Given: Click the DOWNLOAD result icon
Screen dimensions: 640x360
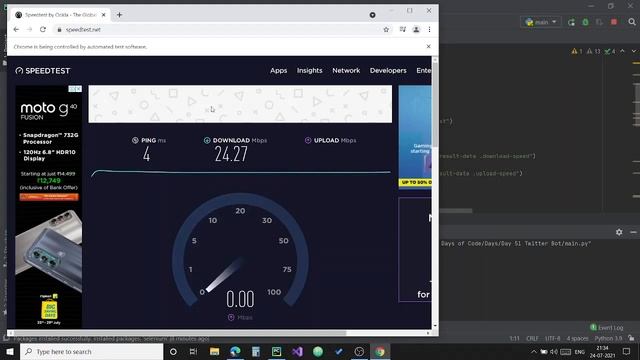Looking at the screenshot, I should (207, 140).
